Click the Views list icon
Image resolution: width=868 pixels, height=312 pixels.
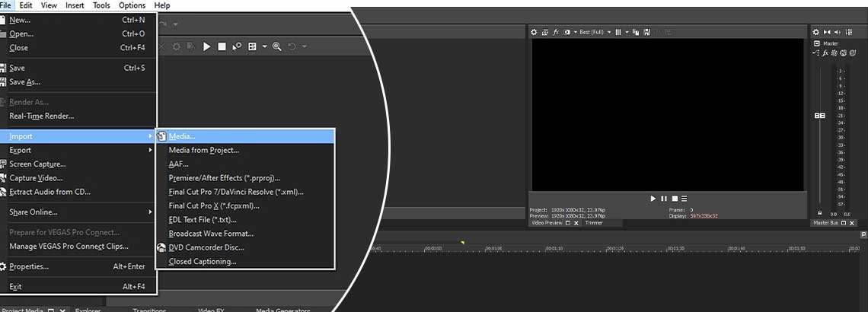point(253,47)
